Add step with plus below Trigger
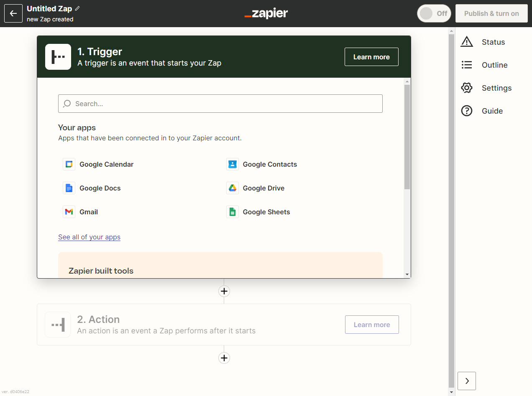 tap(224, 291)
